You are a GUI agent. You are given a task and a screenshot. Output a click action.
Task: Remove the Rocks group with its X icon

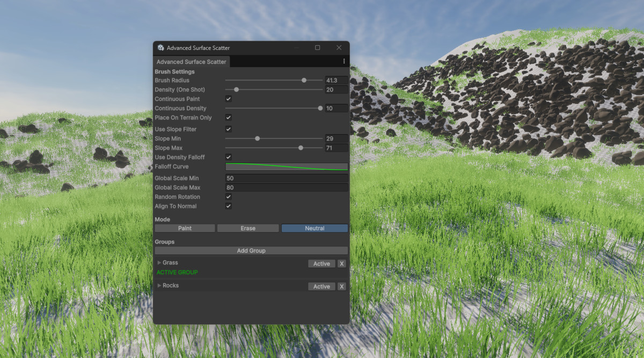point(342,286)
